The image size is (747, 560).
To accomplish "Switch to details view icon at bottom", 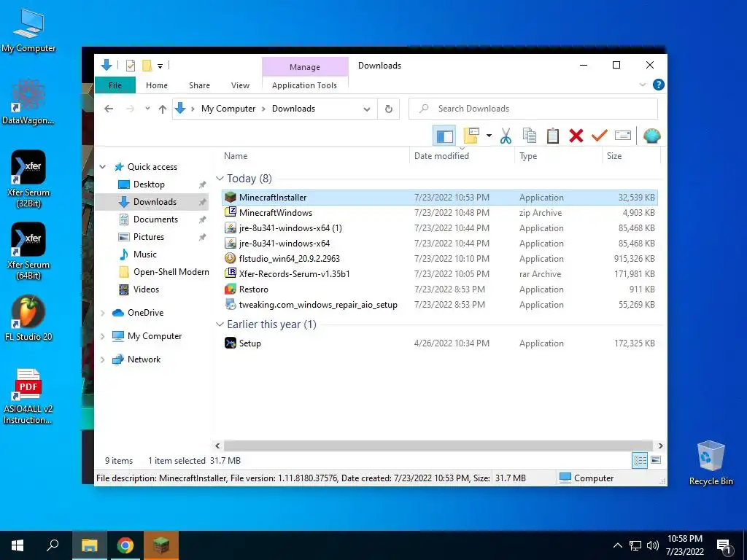I will pyautogui.click(x=640, y=460).
